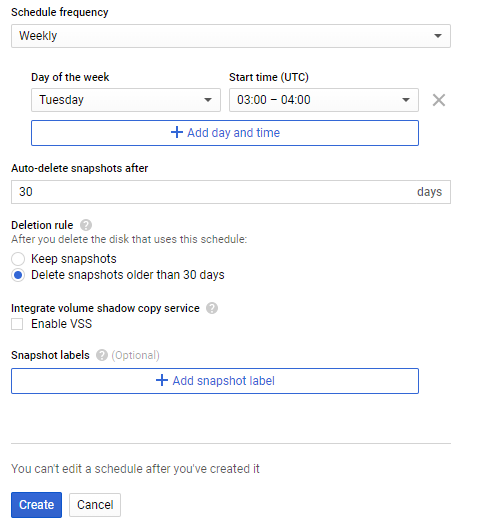The image size is (477, 528).
Task: Create the snapshot schedule
Action: click(36, 505)
